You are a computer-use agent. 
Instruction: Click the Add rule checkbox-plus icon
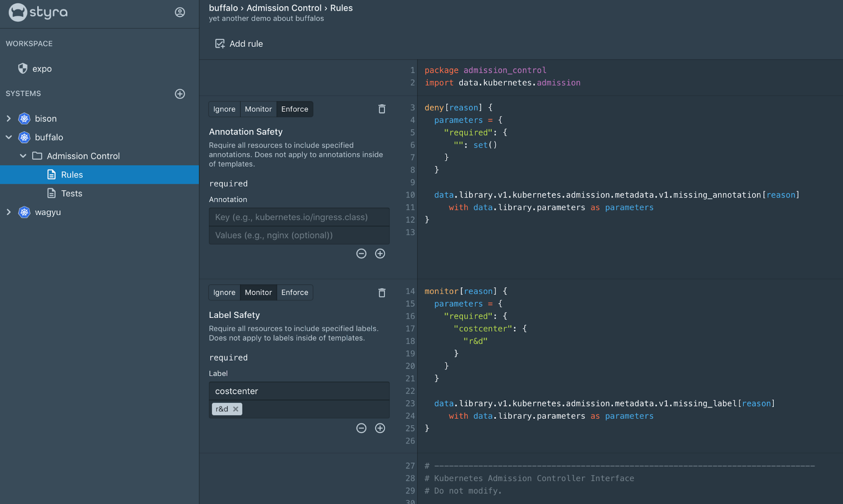click(x=220, y=44)
